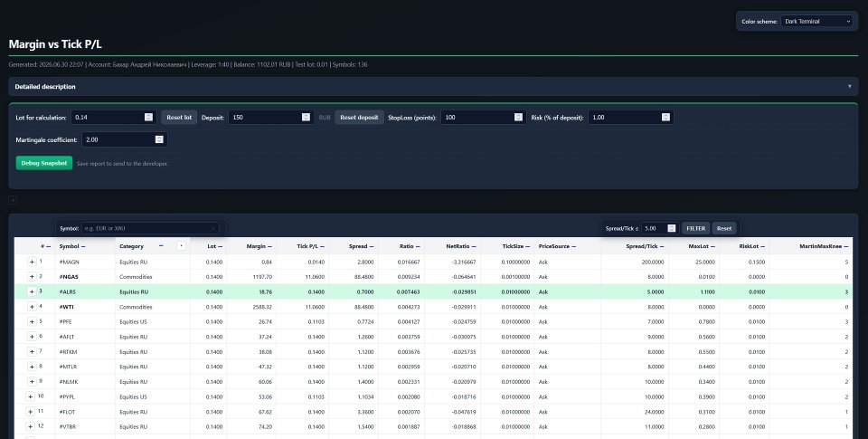Screen dimensions: 868x439
Task: Open the Color scheme dropdown
Action: pyautogui.click(x=816, y=22)
